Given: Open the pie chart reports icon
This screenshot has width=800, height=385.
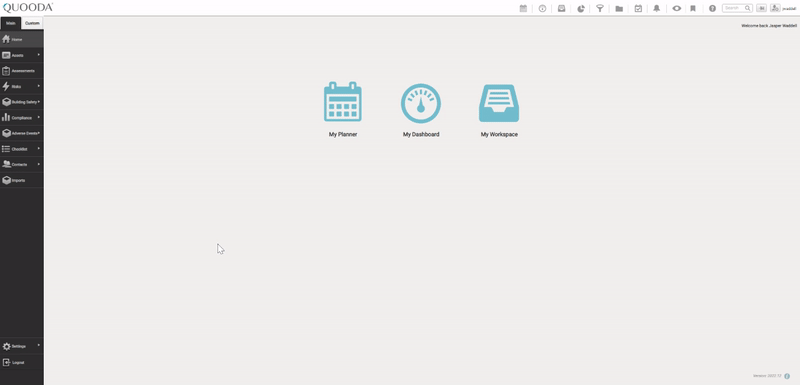Looking at the screenshot, I should click(581, 8).
